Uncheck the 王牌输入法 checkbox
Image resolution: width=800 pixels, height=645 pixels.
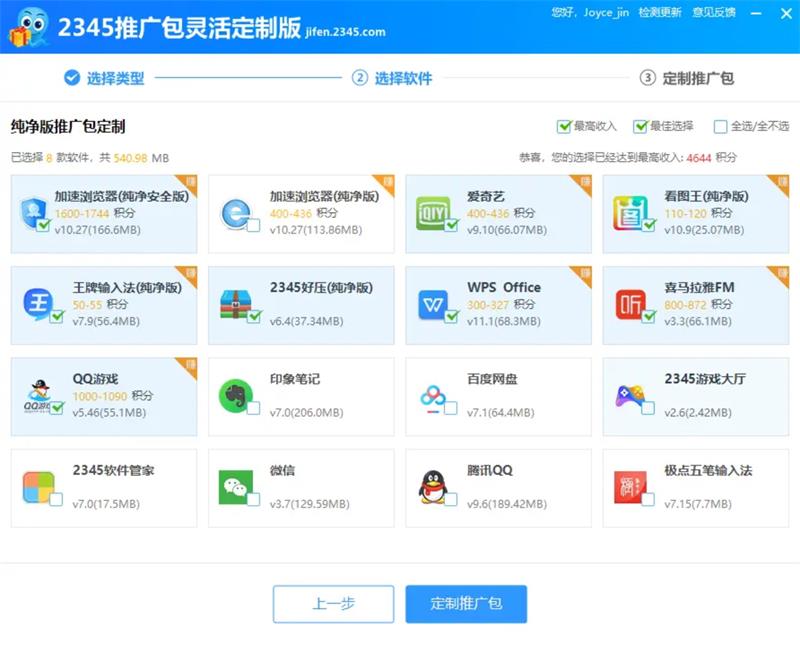pyautogui.click(x=57, y=316)
